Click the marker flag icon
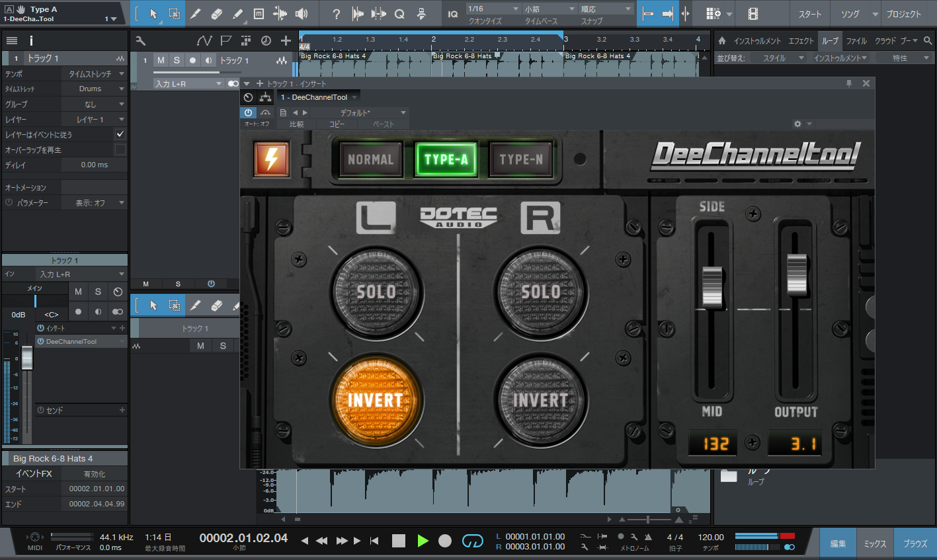Image resolution: width=937 pixels, height=560 pixels. pyautogui.click(x=226, y=40)
